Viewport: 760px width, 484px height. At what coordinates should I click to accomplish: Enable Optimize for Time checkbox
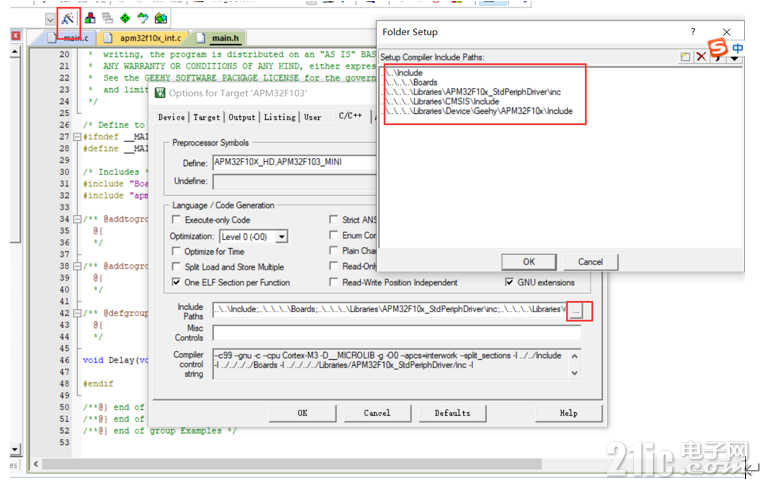pyautogui.click(x=176, y=251)
